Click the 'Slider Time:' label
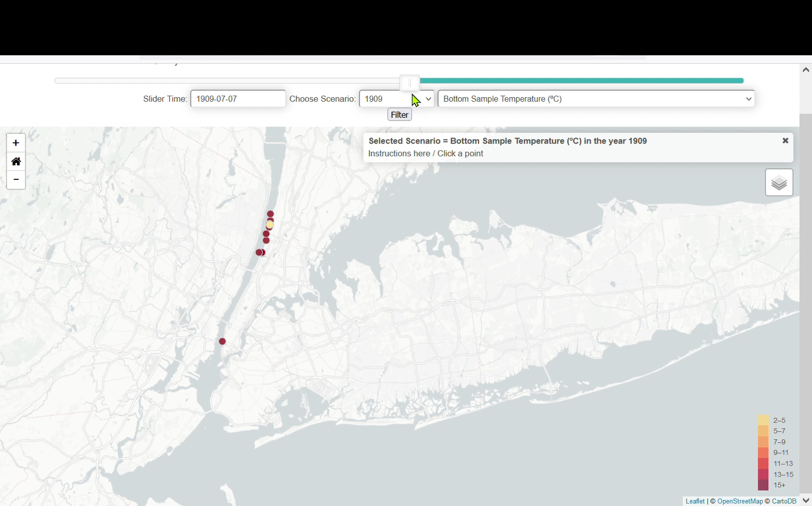 [x=165, y=99]
